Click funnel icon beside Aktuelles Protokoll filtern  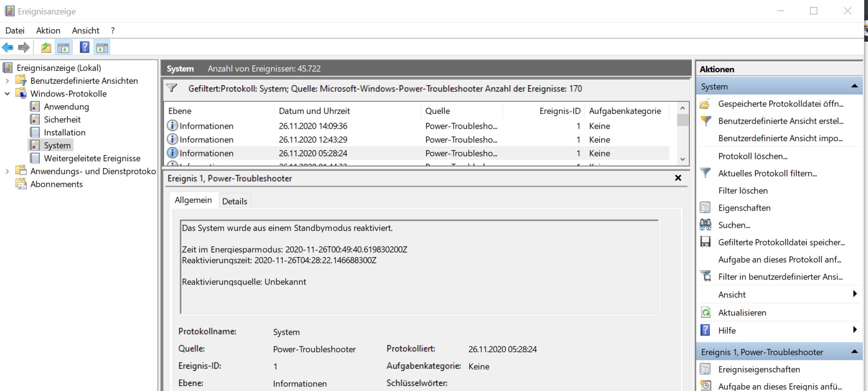coord(706,173)
